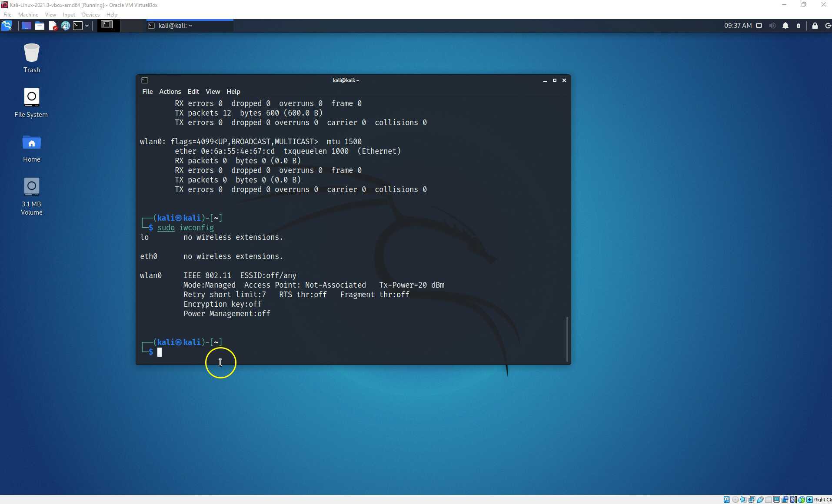Activate screen lock via the padlock icon

click(x=815, y=26)
